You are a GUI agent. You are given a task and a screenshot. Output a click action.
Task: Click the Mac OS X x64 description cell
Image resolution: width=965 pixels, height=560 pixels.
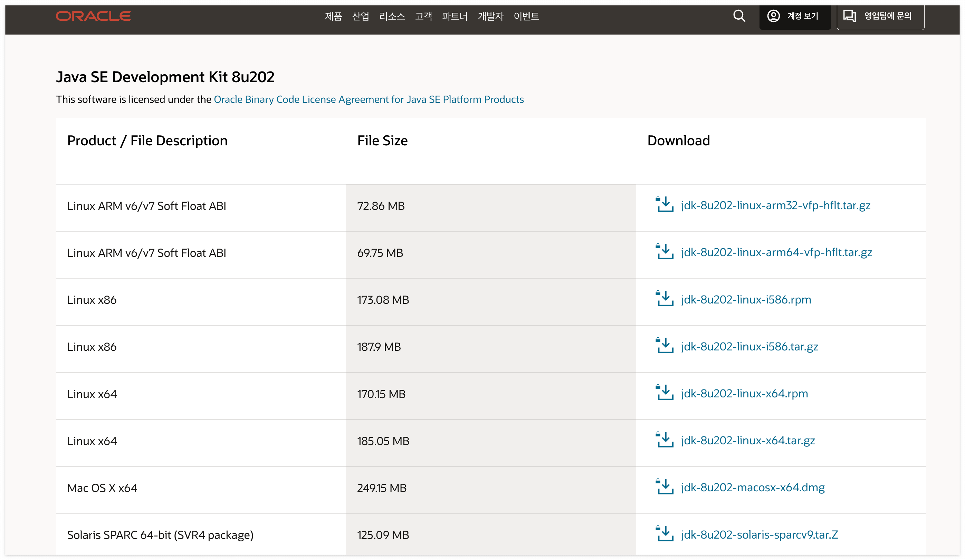[201, 490]
